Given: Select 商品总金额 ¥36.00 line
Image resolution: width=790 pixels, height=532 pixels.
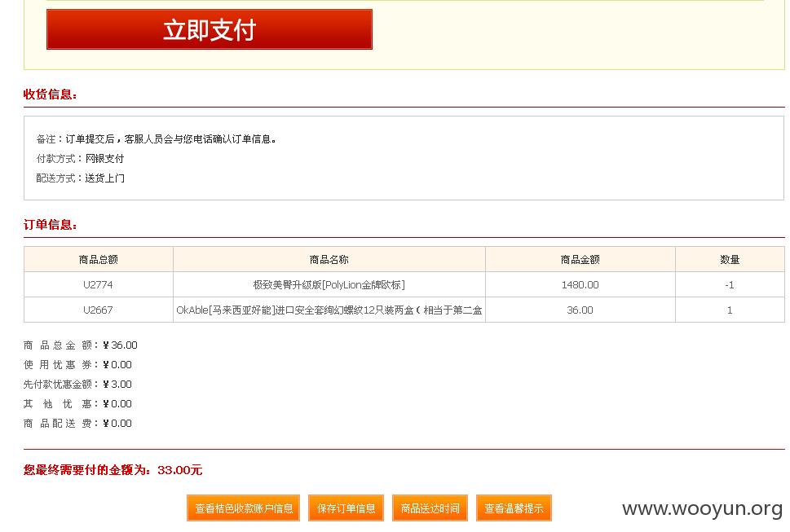Looking at the screenshot, I should [80, 345].
